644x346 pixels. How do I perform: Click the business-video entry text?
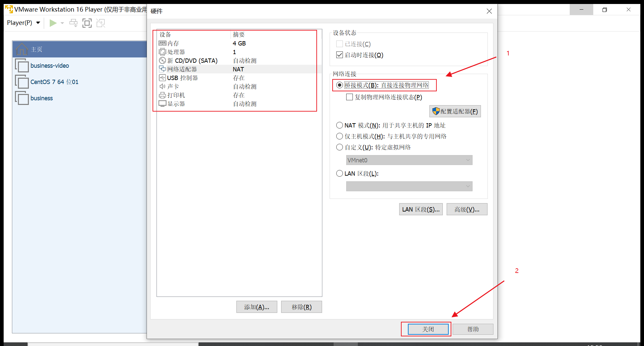click(x=50, y=66)
